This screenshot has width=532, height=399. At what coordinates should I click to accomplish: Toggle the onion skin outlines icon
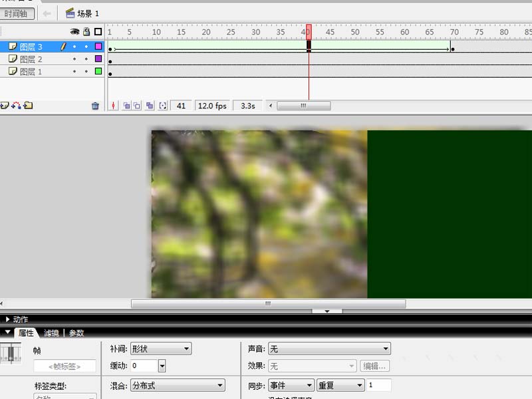coord(137,106)
